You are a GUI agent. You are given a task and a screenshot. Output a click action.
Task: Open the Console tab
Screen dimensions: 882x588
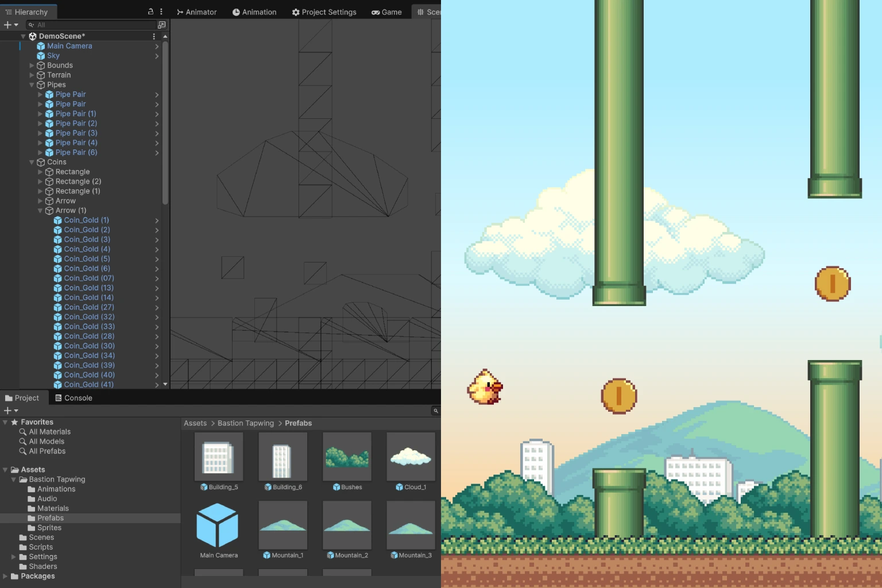coord(73,398)
